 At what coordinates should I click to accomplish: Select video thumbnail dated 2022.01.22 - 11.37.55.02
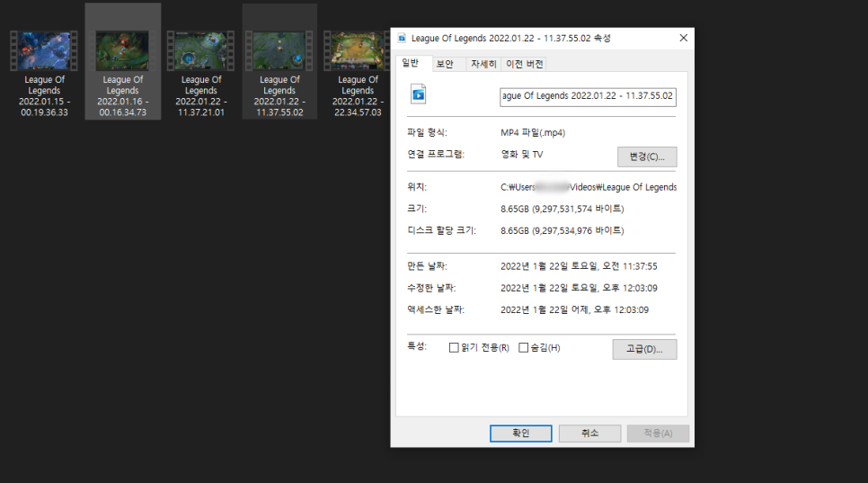pyautogui.click(x=279, y=51)
